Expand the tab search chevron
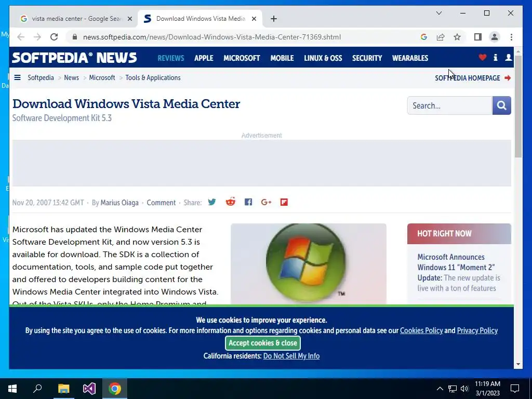 pos(438,13)
